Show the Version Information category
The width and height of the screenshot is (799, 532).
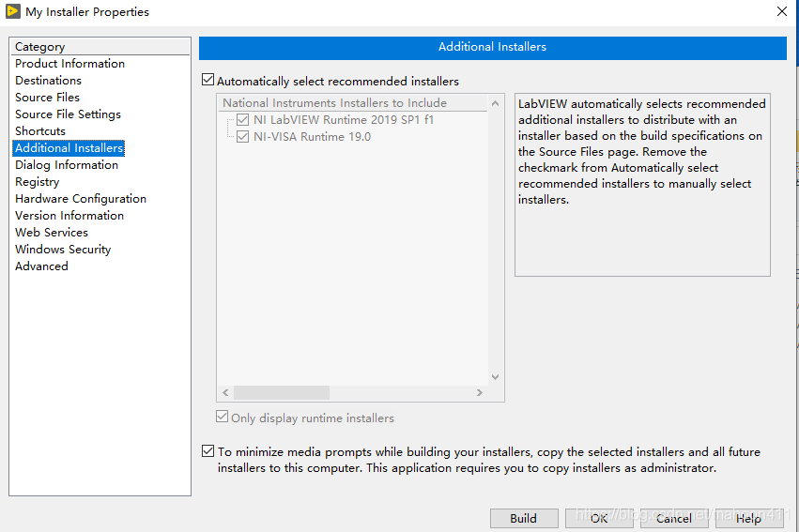(69, 216)
